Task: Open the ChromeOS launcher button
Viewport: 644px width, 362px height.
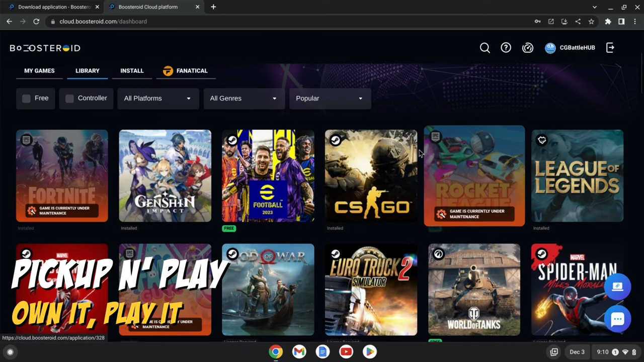Action: point(10,352)
